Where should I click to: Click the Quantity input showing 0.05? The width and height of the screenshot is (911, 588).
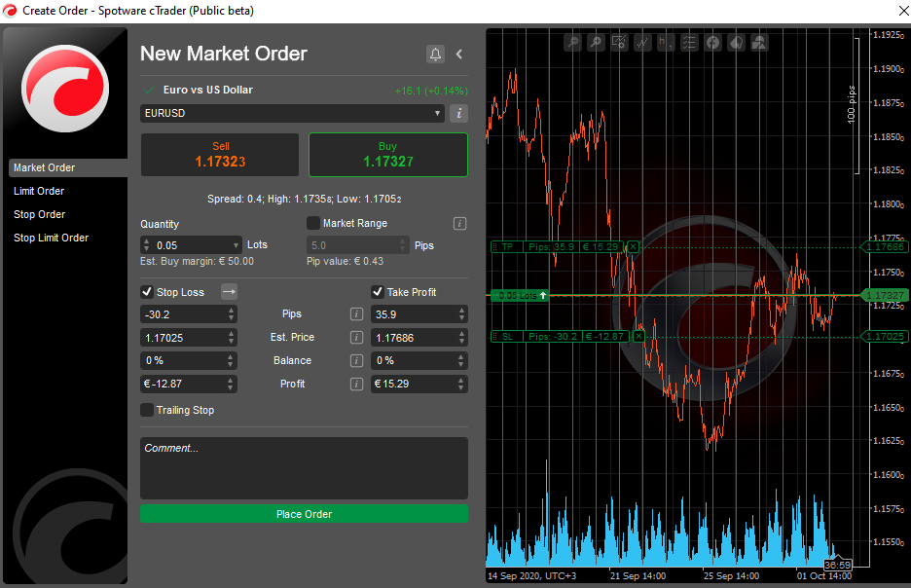pos(192,245)
